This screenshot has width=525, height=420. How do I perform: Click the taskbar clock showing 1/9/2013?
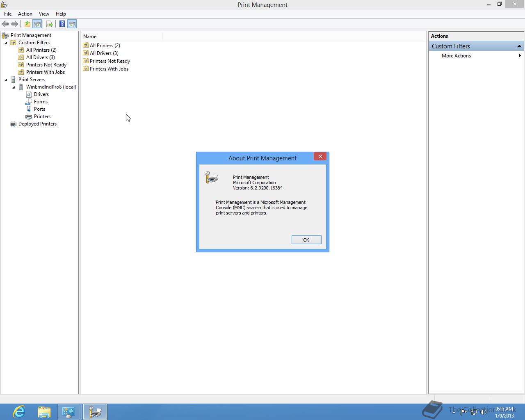(504, 412)
